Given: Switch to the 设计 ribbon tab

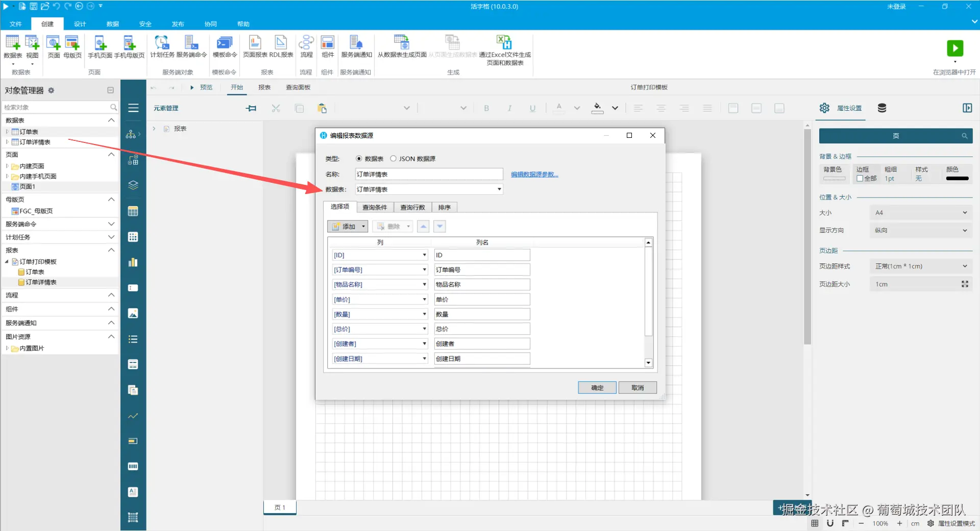Looking at the screenshot, I should tap(80, 24).
